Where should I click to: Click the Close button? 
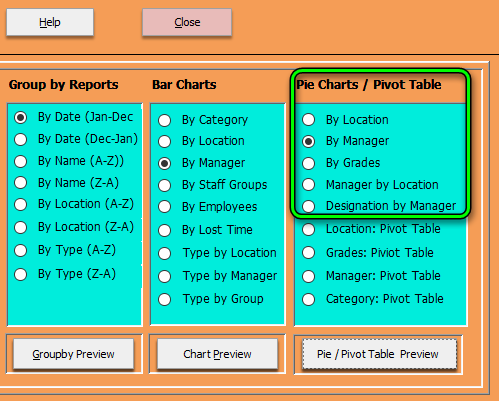pyautogui.click(x=187, y=22)
